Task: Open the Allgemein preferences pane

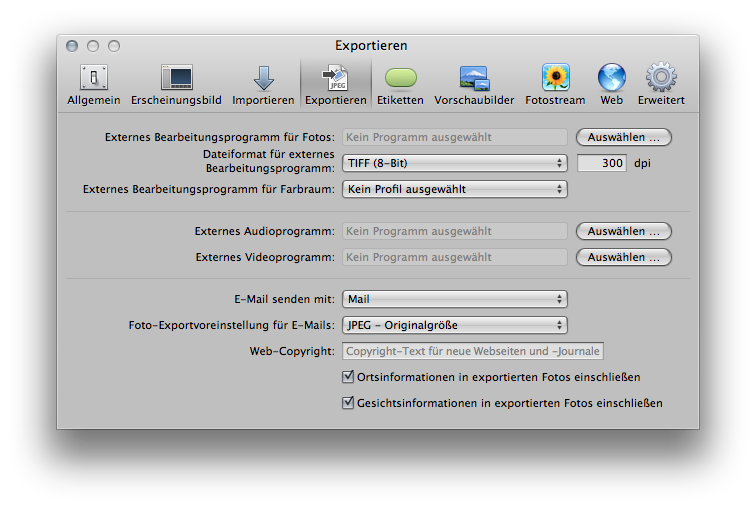Action: point(94,84)
